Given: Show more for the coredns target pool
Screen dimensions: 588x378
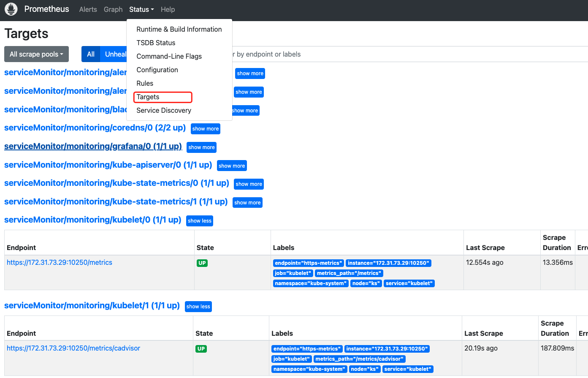Looking at the screenshot, I should pyautogui.click(x=205, y=128).
